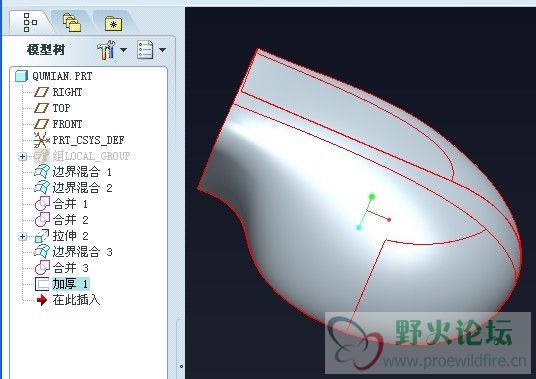
Task: Open the Favorites folder tab
Action: coord(113,24)
